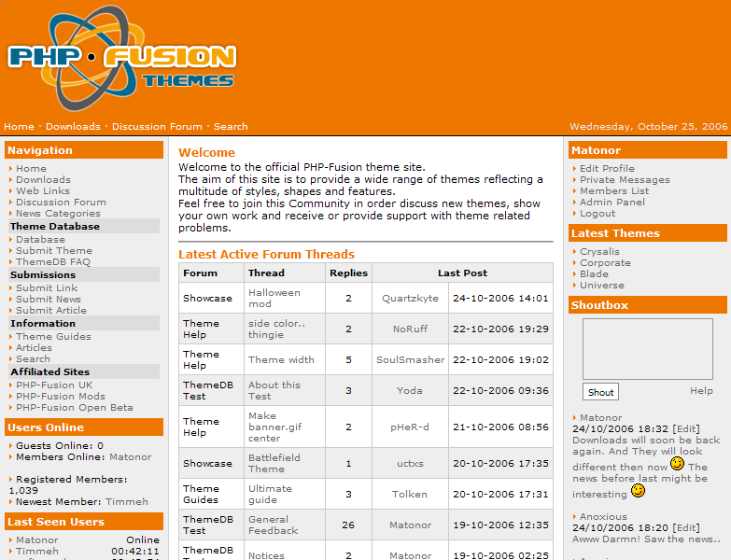The height and width of the screenshot is (560, 731).
Task: Go to Home in Navigation panel
Action: pyautogui.click(x=31, y=169)
